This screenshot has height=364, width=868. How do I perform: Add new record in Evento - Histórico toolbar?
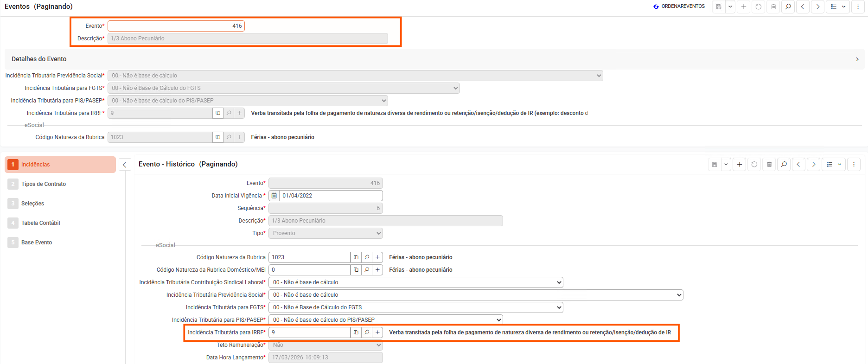(x=740, y=164)
